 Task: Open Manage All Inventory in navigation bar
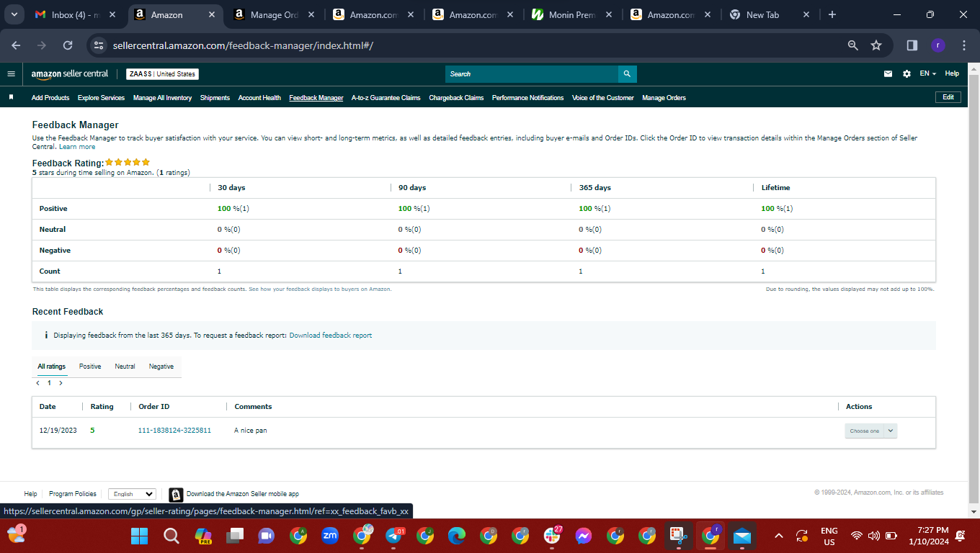(x=163, y=98)
